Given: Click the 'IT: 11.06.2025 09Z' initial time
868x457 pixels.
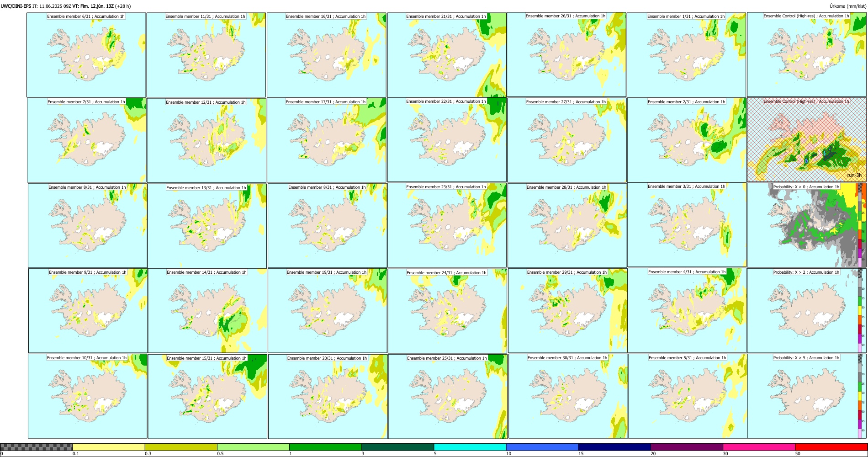Looking at the screenshot, I should (x=52, y=6).
